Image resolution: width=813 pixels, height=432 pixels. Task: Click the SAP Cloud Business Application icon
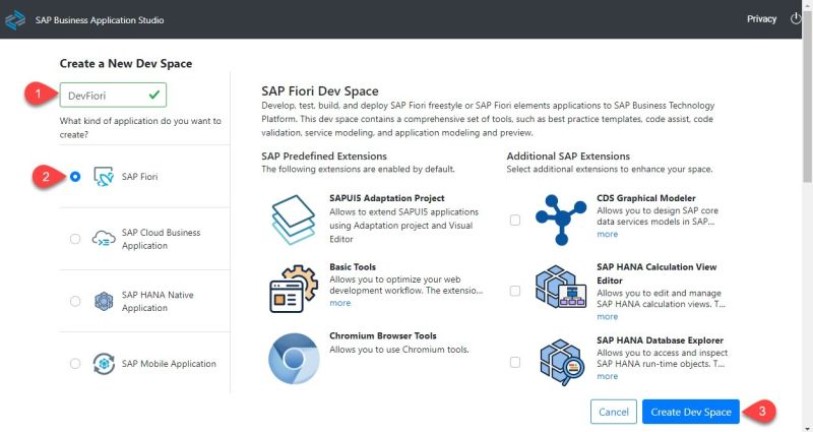(x=104, y=239)
